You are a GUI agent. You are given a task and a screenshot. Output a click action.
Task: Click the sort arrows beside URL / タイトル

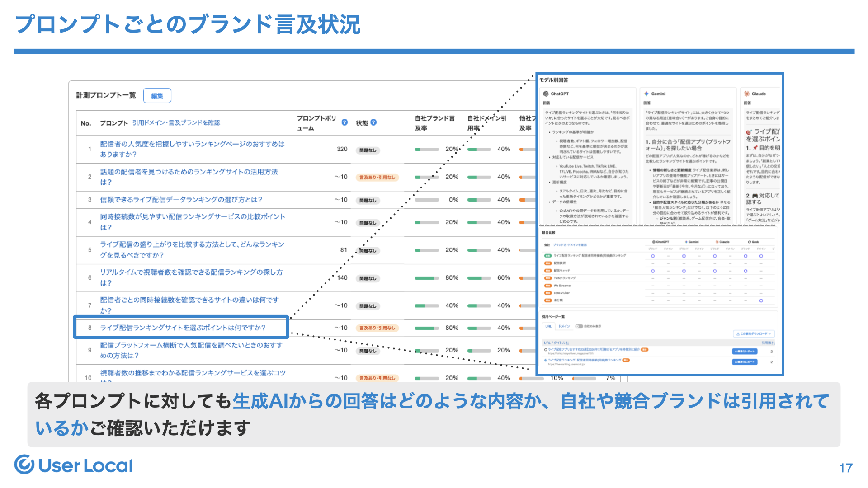click(x=568, y=343)
